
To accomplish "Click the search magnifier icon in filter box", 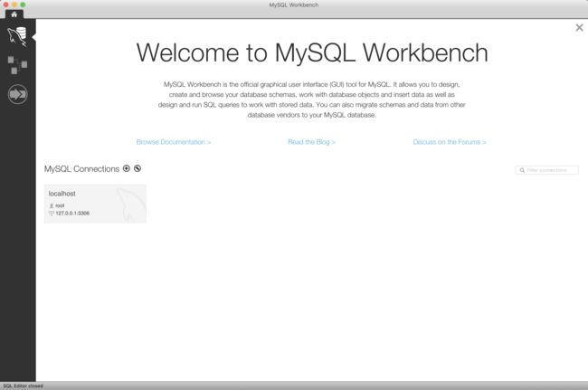I will click(x=522, y=170).
